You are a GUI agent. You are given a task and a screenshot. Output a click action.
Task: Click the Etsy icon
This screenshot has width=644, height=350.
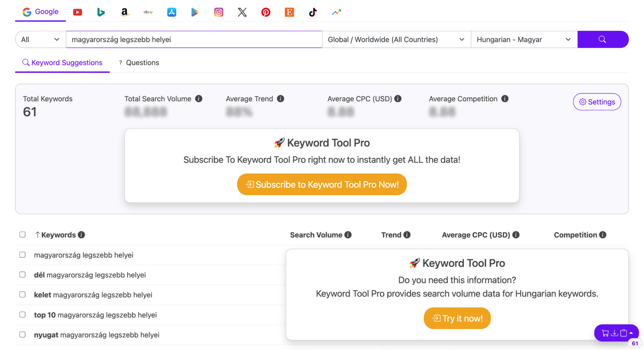(289, 12)
